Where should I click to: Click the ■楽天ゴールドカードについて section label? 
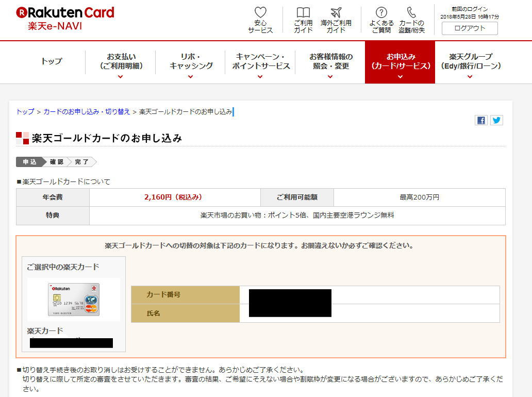tap(63, 182)
